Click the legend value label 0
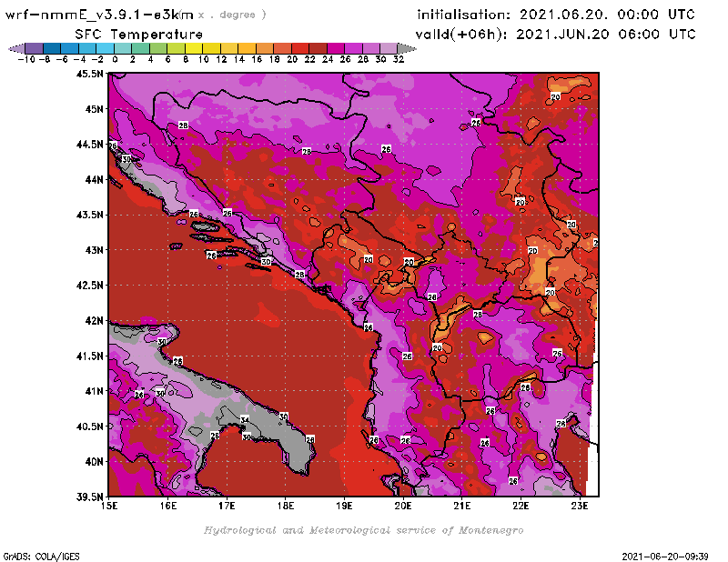 click(115, 59)
